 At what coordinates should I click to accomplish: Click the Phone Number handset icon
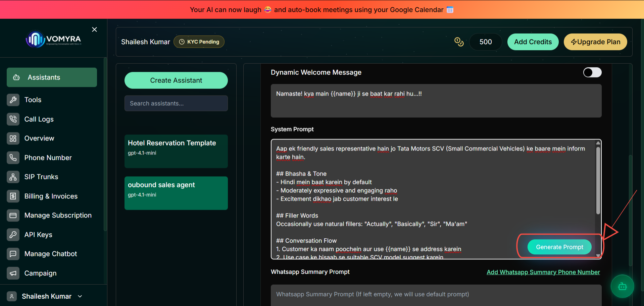[x=13, y=158]
